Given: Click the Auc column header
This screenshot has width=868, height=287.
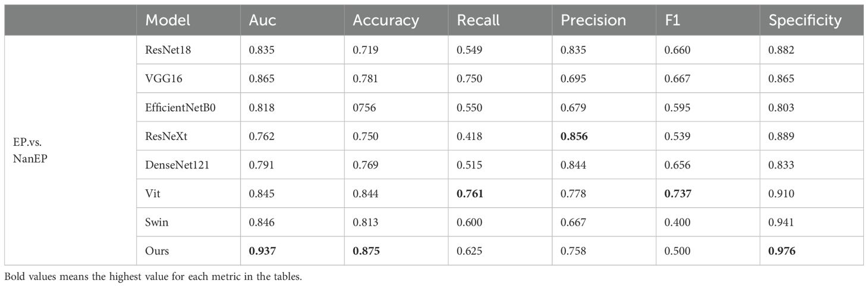Looking at the screenshot, I should 262,20.
